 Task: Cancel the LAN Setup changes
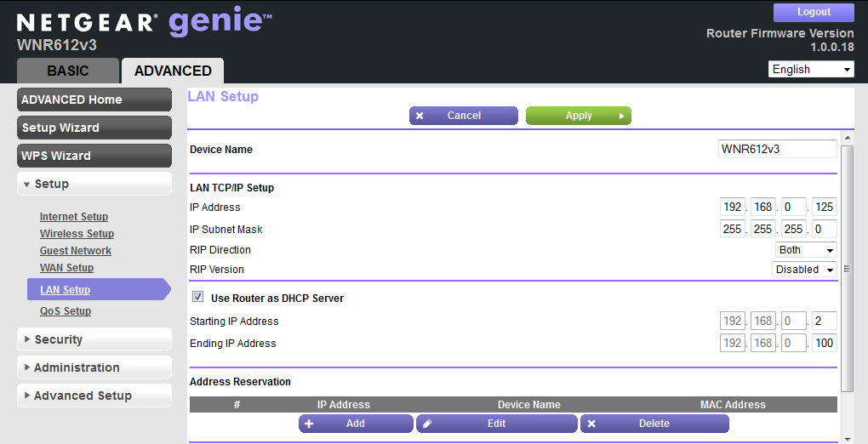(x=464, y=116)
